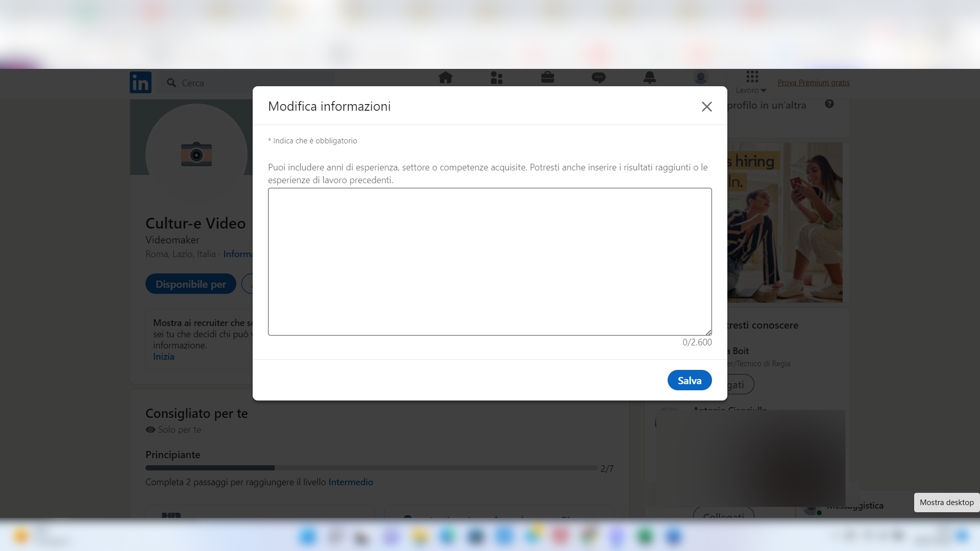Click the Mostra desktop button
The height and width of the screenshot is (551, 980).
[946, 503]
